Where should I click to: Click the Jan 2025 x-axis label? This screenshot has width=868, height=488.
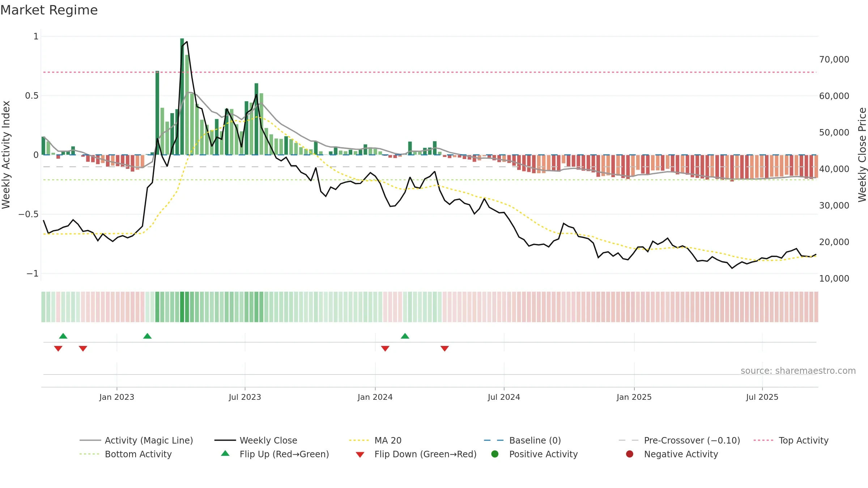click(634, 397)
